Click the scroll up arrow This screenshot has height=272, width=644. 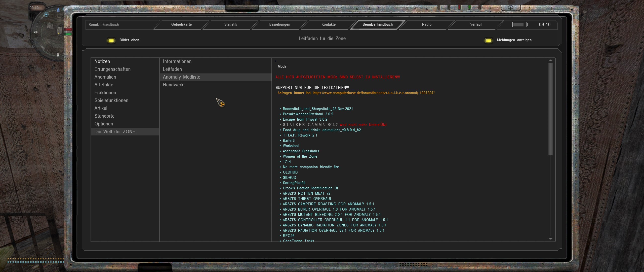coord(550,60)
